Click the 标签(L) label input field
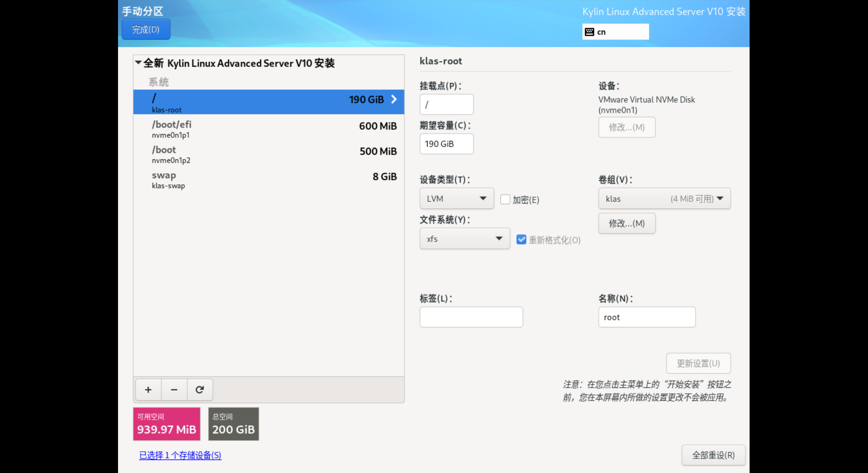868x473 pixels. [471, 317]
